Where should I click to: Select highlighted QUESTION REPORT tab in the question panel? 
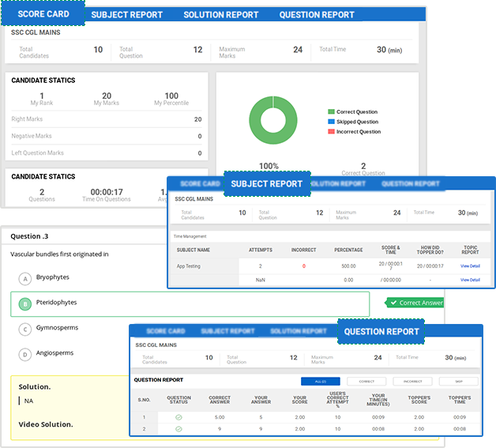tap(381, 332)
